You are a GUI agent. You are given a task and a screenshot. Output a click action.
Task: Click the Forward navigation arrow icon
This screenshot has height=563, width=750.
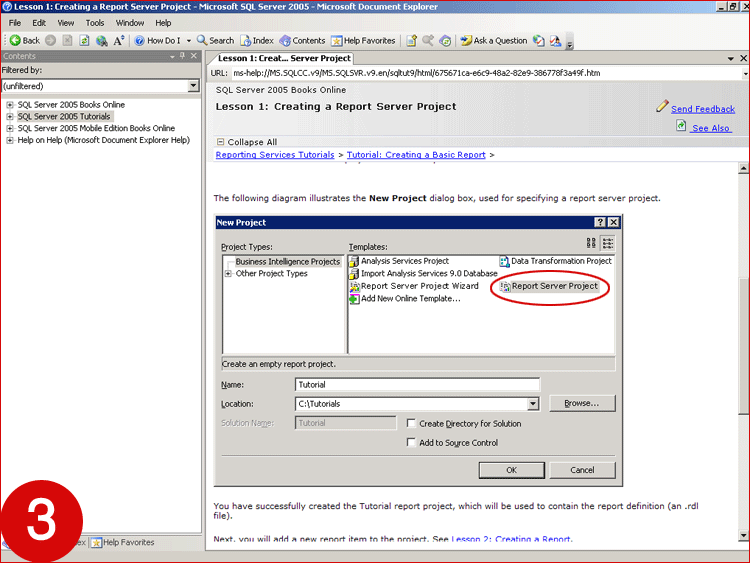(51, 41)
